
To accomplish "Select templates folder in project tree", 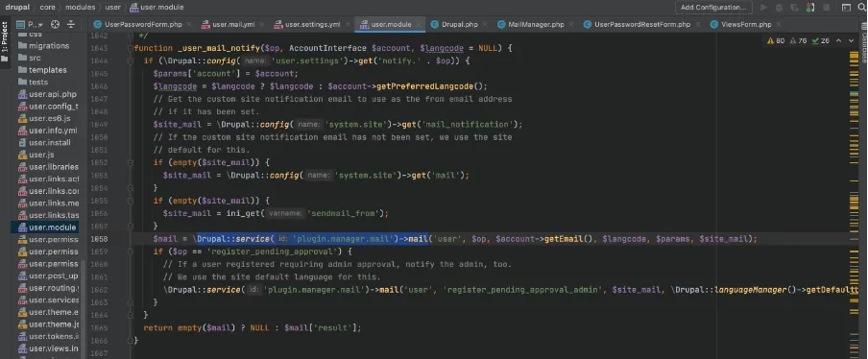I will 42,70.
